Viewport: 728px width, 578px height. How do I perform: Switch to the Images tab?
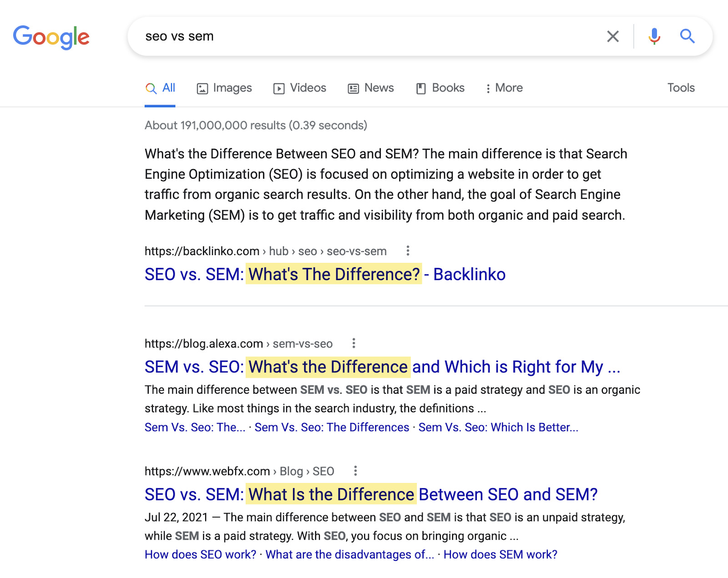click(x=224, y=88)
